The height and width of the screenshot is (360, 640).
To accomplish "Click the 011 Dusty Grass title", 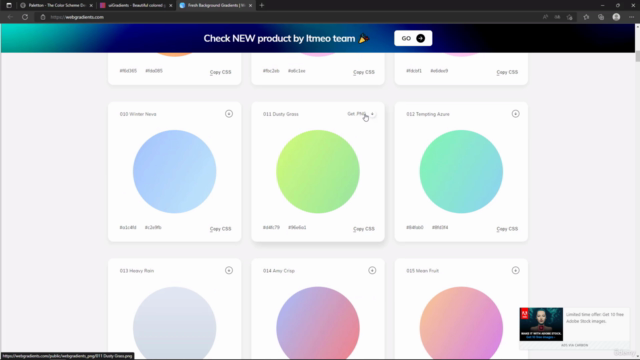I will (x=281, y=114).
